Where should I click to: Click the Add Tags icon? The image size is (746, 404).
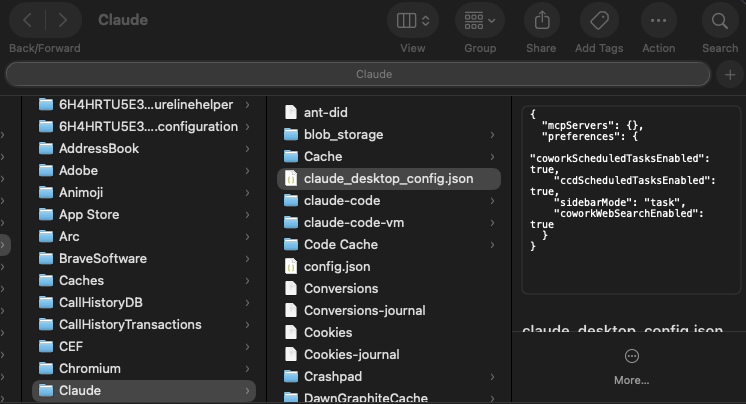coord(599,20)
